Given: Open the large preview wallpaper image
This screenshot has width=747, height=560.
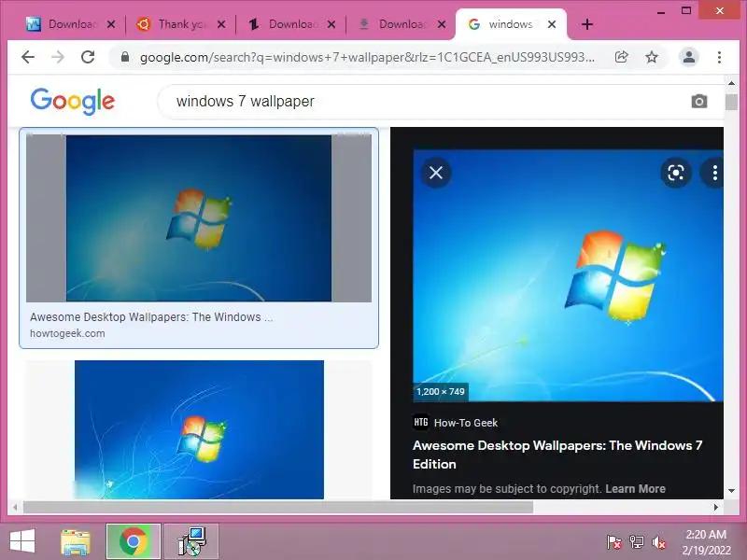Looking at the screenshot, I should [568, 275].
